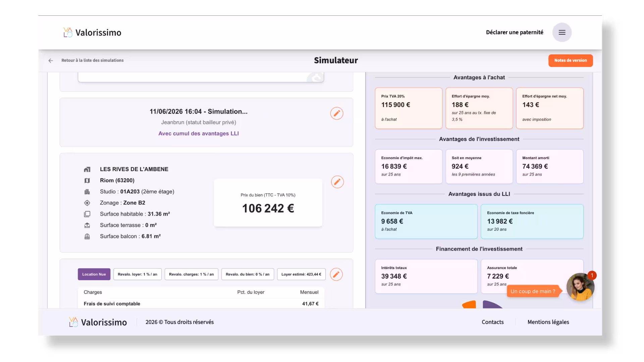
Task: Click Loyer estimé: 423,44 € tag
Action: pyautogui.click(x=301, y=274)
